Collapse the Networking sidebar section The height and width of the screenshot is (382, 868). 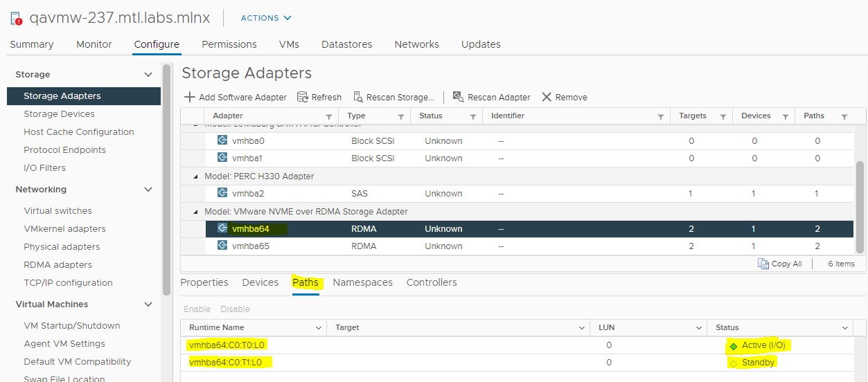[x=148, y=189]
